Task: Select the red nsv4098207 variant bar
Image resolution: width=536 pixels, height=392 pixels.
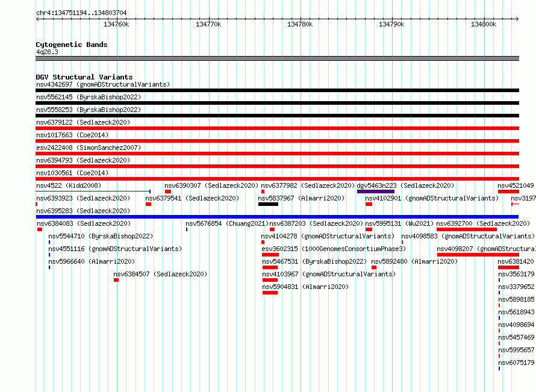Action: pos(478,255)
